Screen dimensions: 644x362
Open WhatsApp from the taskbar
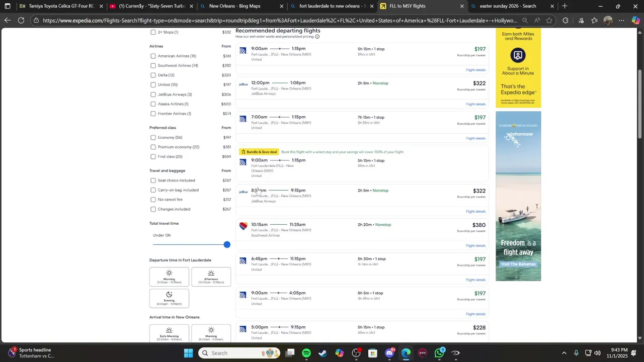pyautogui.click(x=439, y=353)
